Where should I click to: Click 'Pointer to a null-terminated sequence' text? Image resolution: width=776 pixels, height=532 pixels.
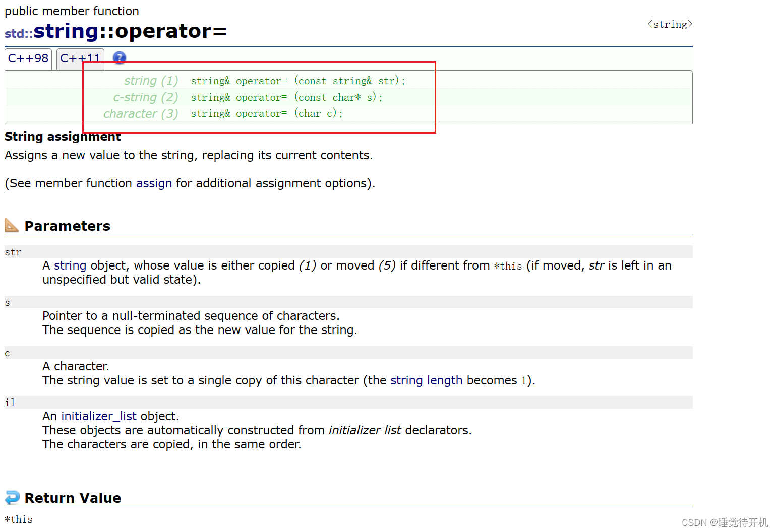pyautogui.click(x=191, y=316)
